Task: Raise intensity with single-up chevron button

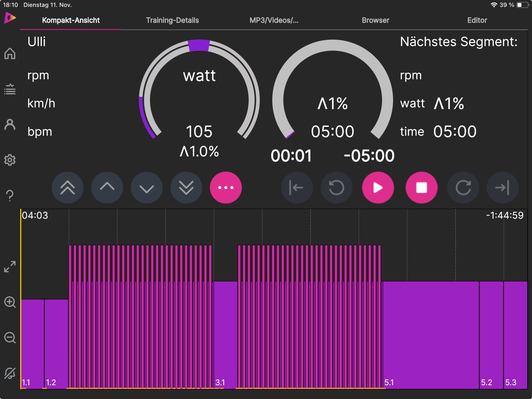Action: click(107, 188)
